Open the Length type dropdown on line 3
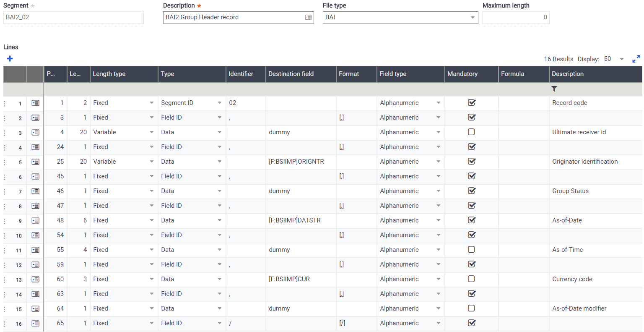 pyautogui.click(x=153, y=132)
